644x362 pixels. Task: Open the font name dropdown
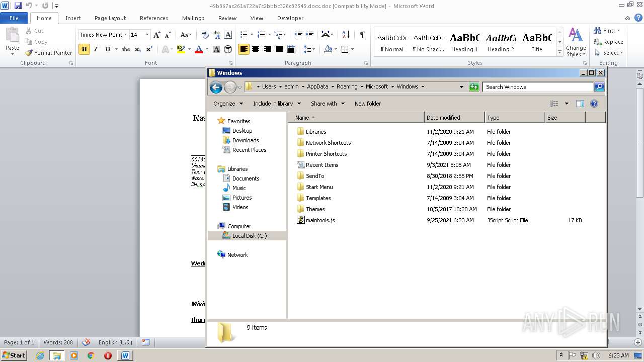(x=125, y=35)
